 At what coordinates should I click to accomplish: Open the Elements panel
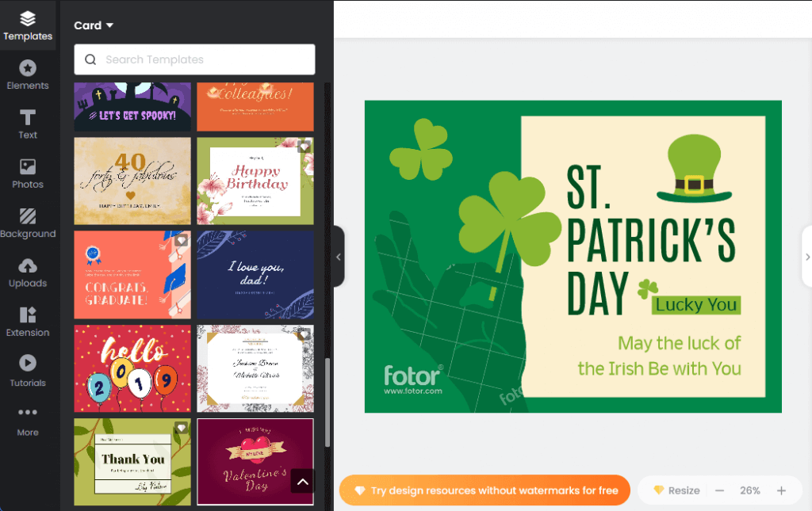28,75
